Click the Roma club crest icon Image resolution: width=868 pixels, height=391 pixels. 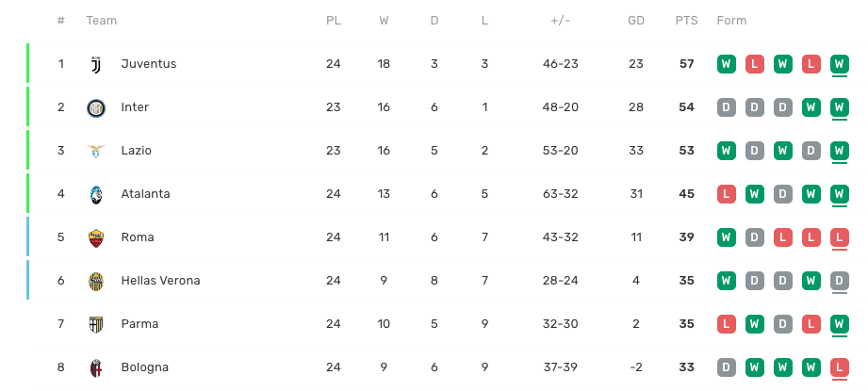click(x=95, y=237)
